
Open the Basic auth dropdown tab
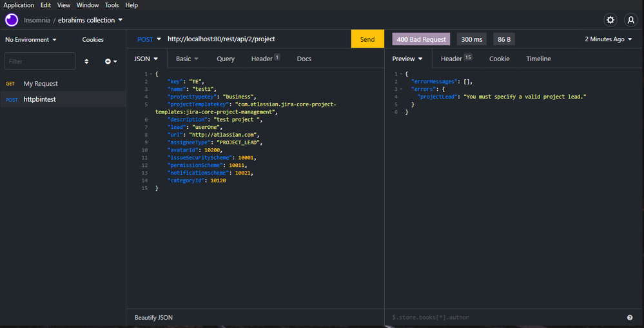click(x=188, y=59)
